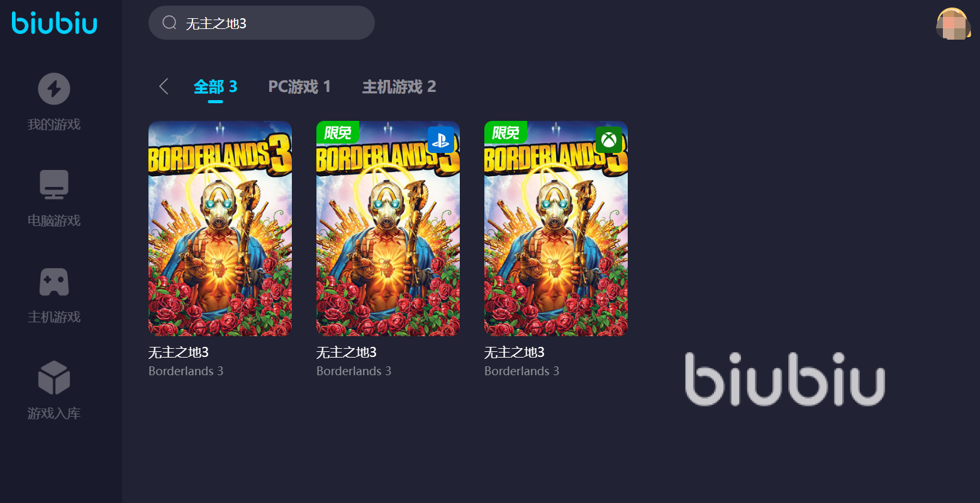Open 主机游戏 gamepad icon in sidebar
Viewport: 980px width, 503px height.
point(54,282)
